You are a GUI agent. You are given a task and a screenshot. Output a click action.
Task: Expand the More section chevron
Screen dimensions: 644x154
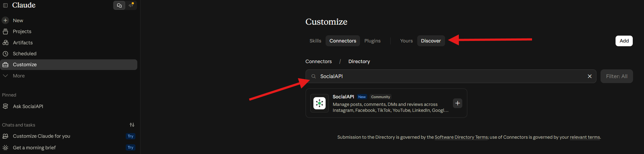[5, 76]
